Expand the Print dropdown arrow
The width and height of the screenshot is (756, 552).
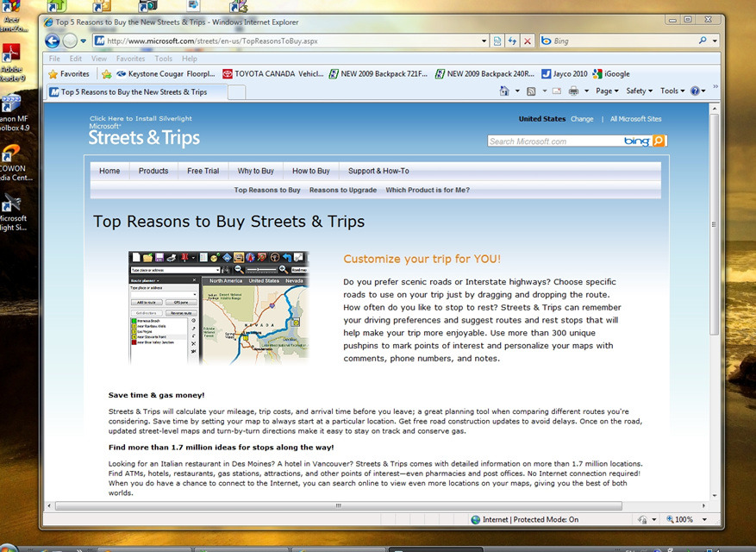pos(586,91)
